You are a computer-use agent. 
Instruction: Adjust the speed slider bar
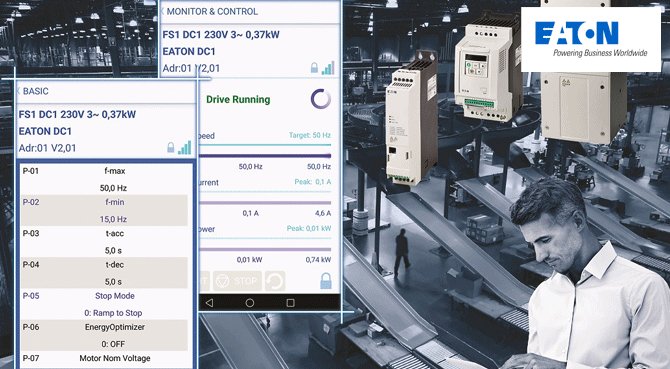pyautogui.click(x=265, y=156)
